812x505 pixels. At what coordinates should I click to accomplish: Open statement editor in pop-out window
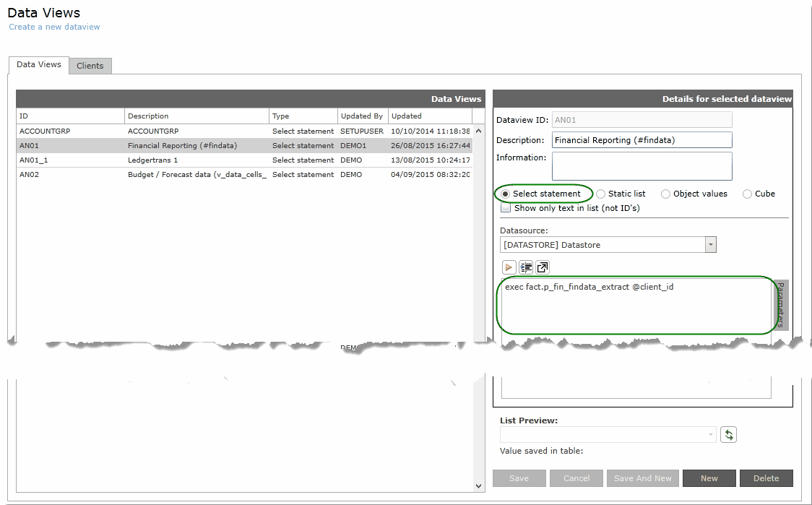[543, 267]
